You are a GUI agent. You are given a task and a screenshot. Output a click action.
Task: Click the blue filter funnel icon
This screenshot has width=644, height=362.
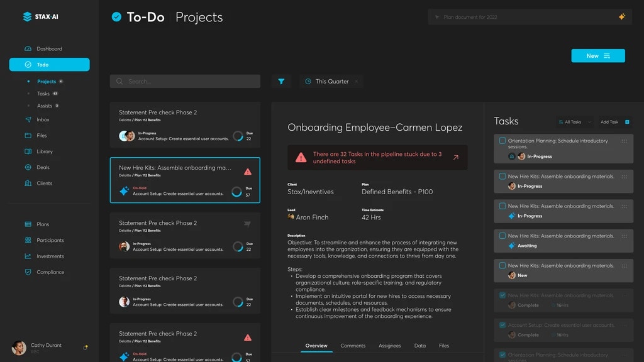281,81
